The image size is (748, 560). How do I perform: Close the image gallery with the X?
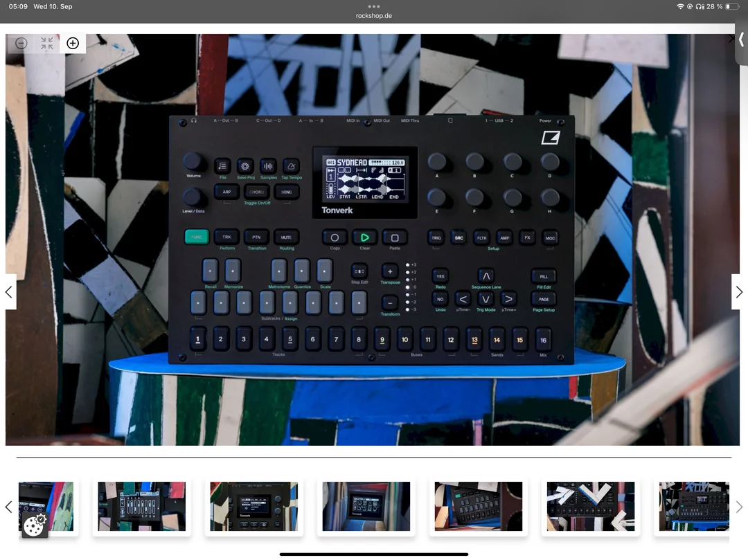[x=731, y=39]
